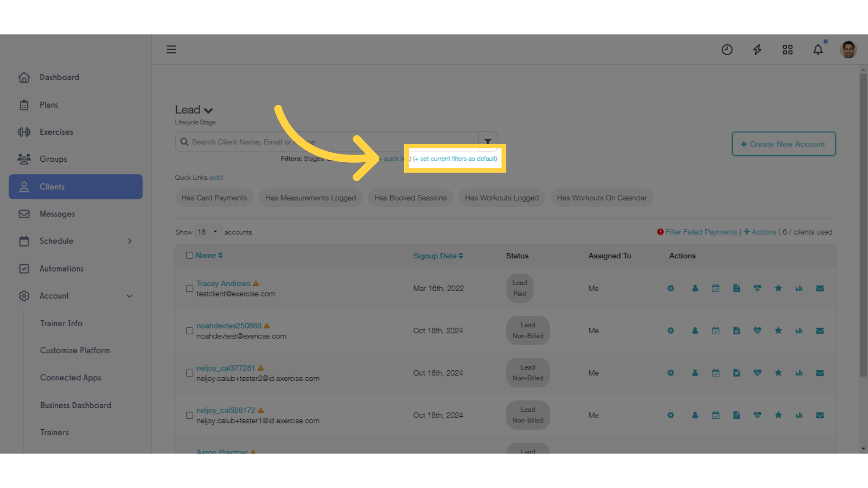Click the email envelope icon for neljoy_cal377281

(820, 373)
